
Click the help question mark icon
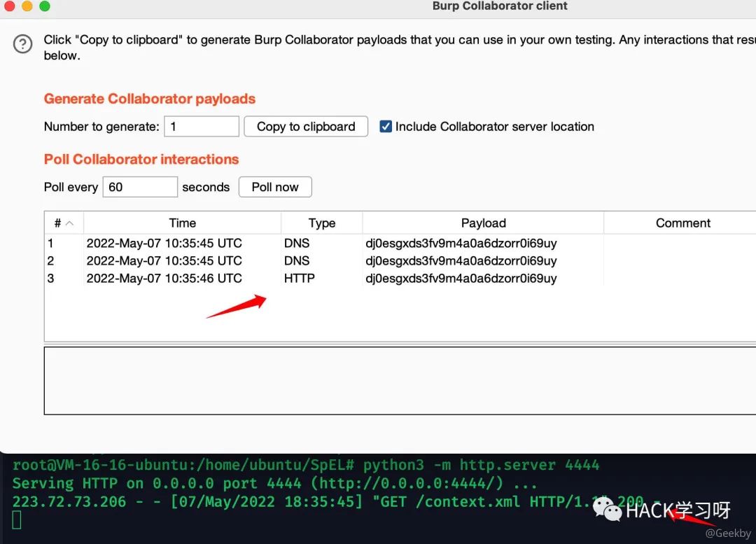click(x=22, y=44)
